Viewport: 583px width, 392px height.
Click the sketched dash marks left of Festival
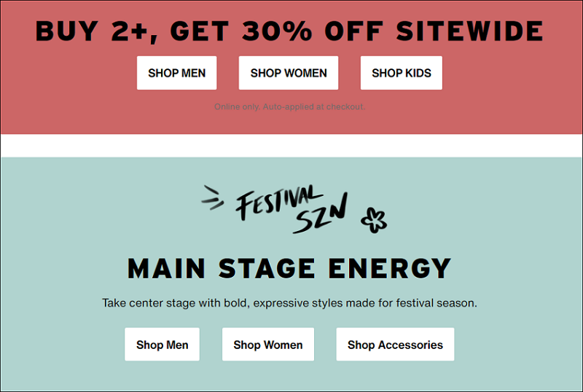[213, 198]
